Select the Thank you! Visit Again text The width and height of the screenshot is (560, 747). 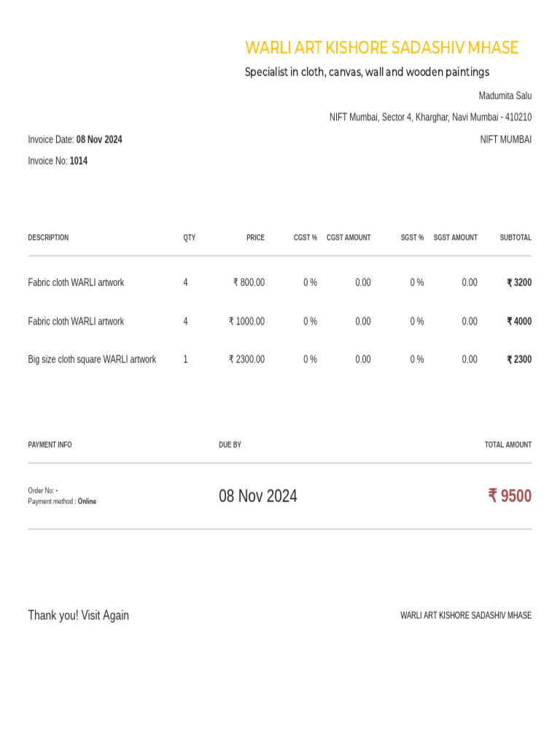(78, 615)
